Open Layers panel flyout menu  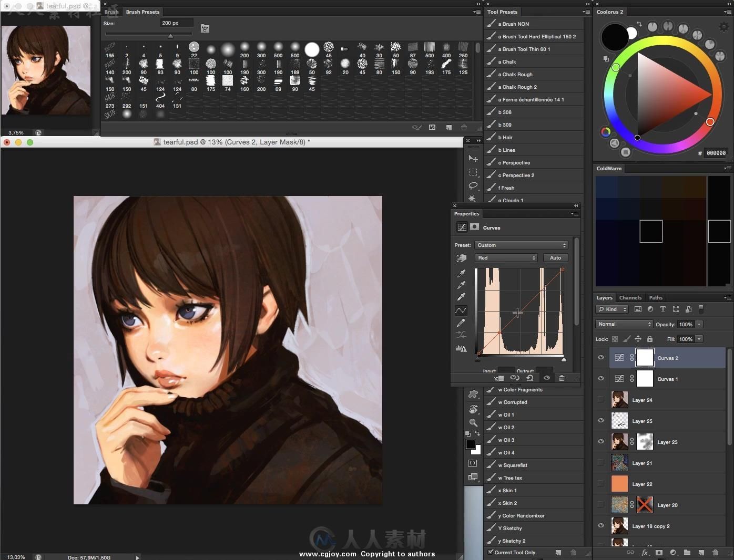(x=728, y=297)
